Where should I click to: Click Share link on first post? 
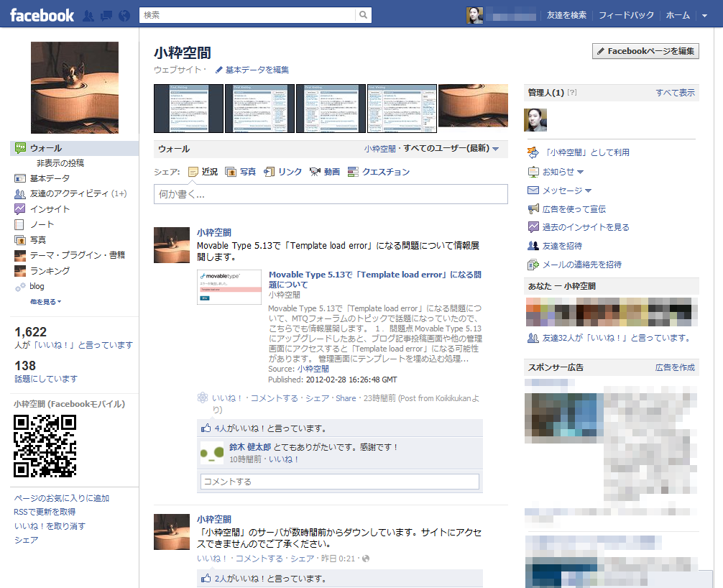coord(346,398)
